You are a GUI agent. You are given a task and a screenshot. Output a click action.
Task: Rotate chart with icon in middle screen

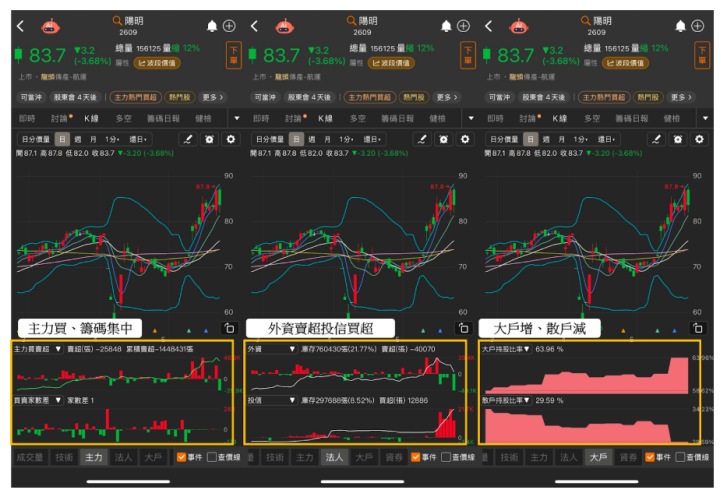pyautogui.click(x=463, y=328)
